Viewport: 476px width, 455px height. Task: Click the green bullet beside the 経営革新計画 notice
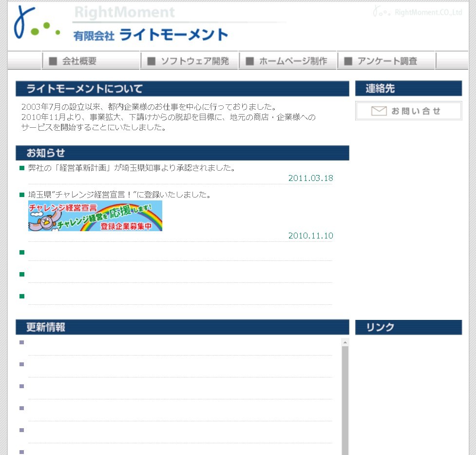pyautogui.click(x=22, y=168)
